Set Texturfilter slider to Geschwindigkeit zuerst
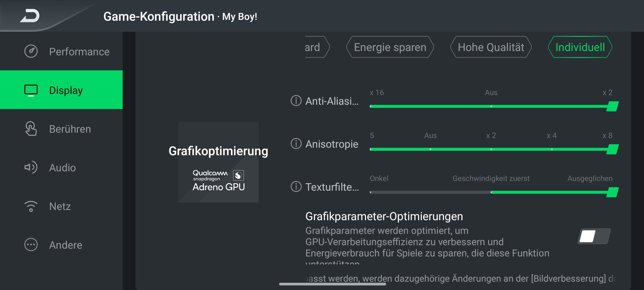644x290 pixels. click(x=491, y=192)
